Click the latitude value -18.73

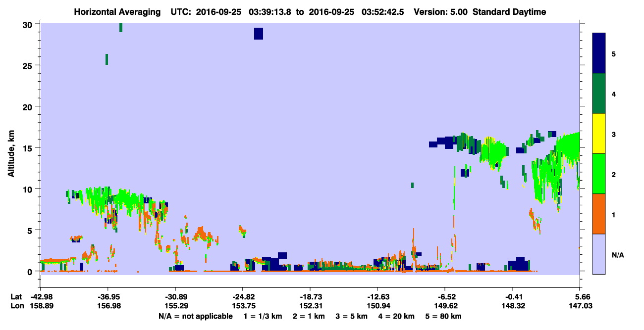click(x=310, y=297)
